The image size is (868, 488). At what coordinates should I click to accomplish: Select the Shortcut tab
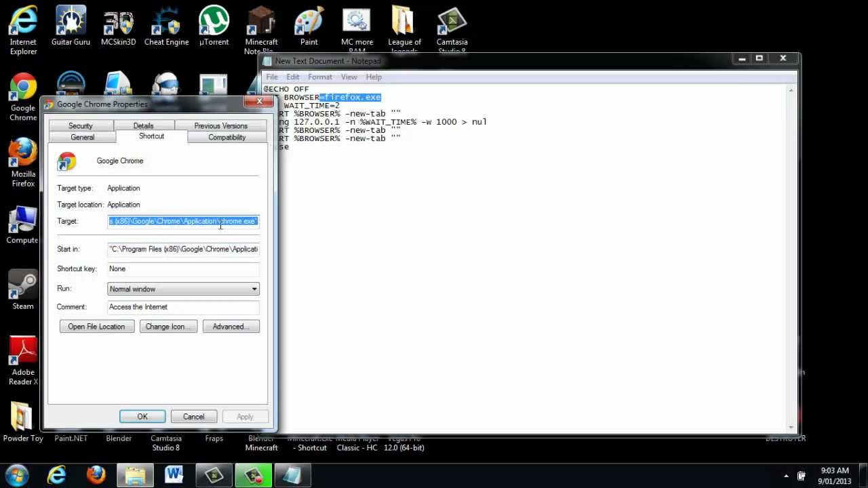151,136
